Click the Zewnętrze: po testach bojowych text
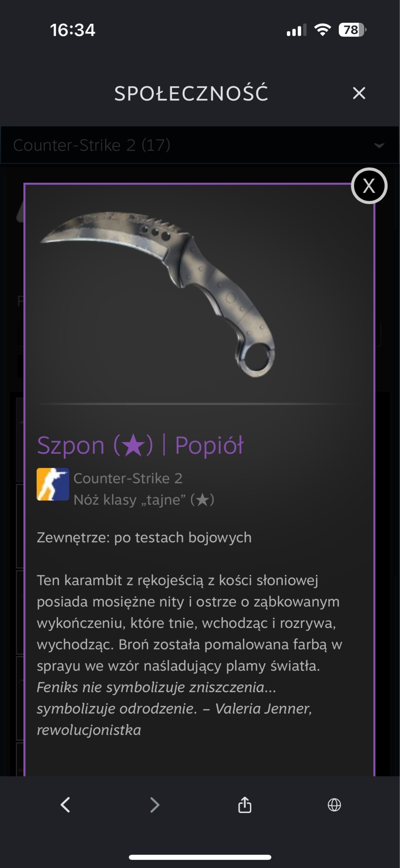Screen dimensions: 400x868 (x=144, y=538)
